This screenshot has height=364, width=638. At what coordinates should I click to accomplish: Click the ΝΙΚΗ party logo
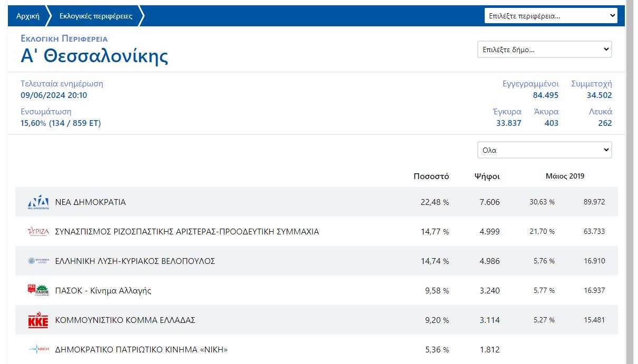38,349
